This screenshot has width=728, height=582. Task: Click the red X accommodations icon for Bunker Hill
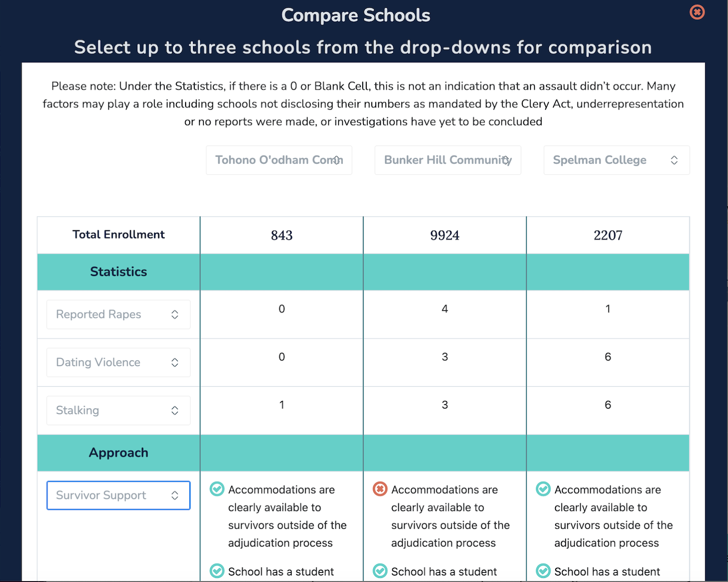[x=380, y=489]
